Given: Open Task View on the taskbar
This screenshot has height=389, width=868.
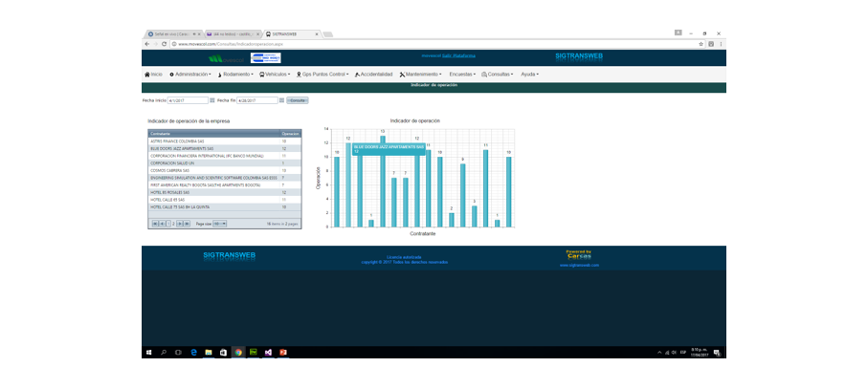Looking at the screenshot, I should click(x=178, y=352).
